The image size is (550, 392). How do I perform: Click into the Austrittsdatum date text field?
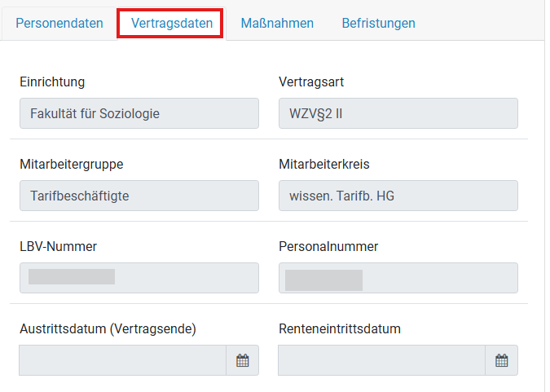[122, 360]
